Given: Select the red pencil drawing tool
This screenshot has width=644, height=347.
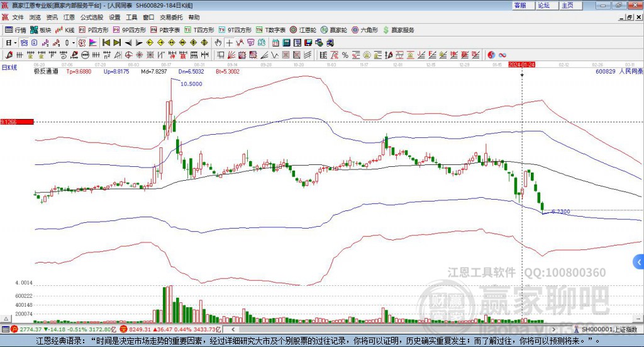Looking at the screenshot, I should click(9, 55).
